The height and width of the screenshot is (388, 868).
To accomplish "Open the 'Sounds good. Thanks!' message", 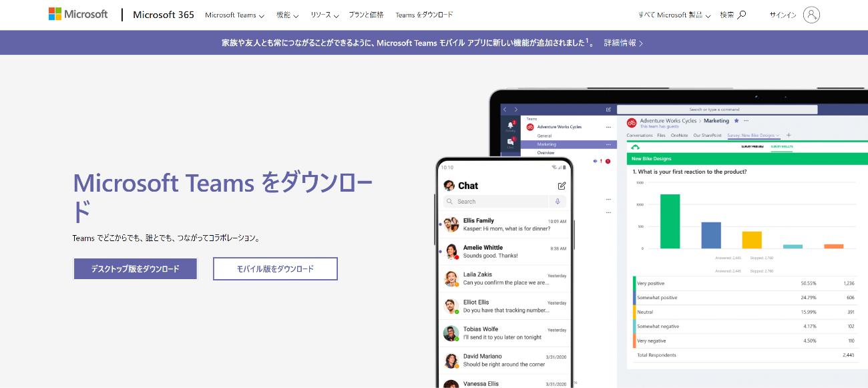I will pos(490,256).
